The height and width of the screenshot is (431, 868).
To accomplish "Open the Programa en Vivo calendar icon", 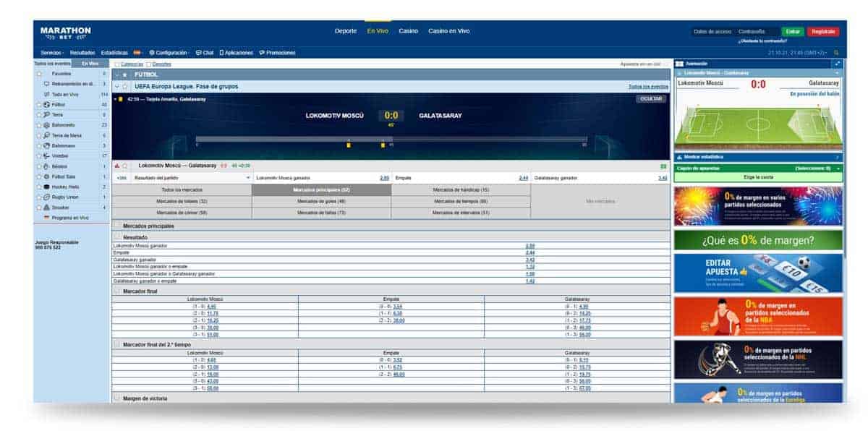I will [x=47, y=217].
